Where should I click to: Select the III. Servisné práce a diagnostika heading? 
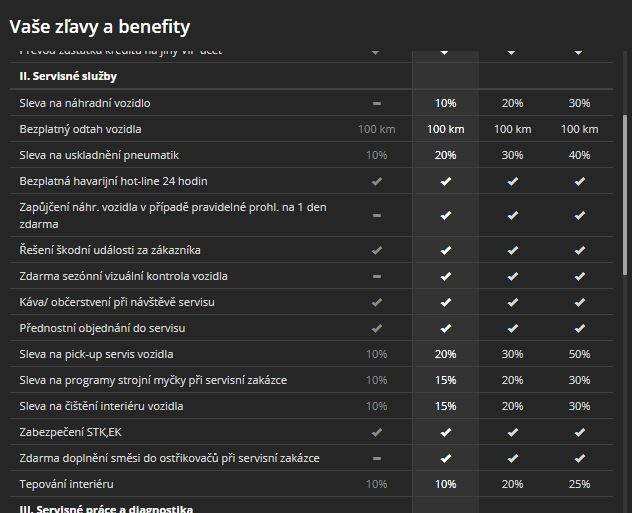[106, 508]
